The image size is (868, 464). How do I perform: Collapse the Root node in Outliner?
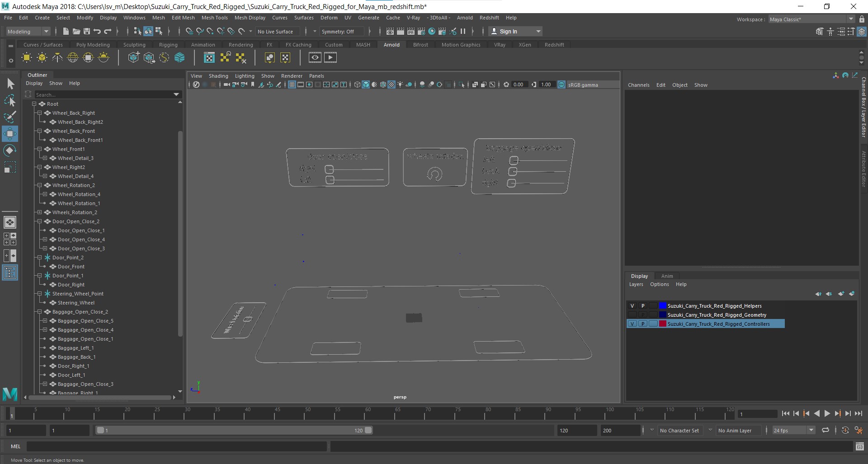point(34,104)
